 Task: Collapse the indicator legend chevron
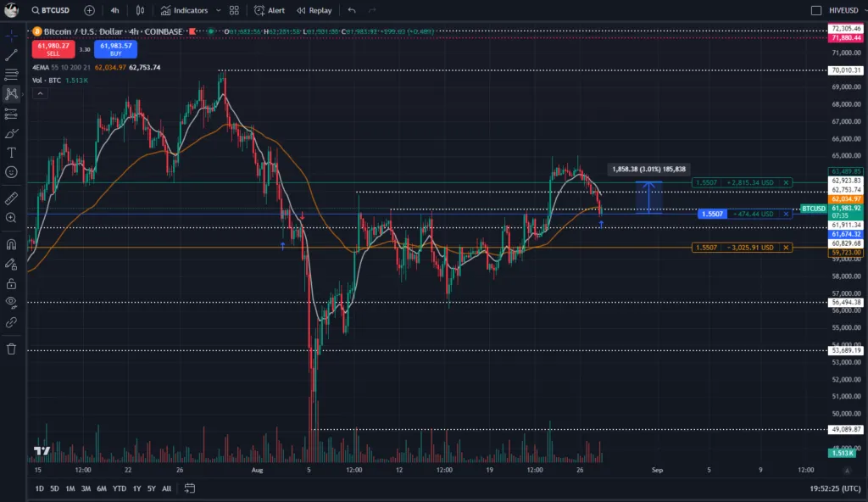[40, 93]
